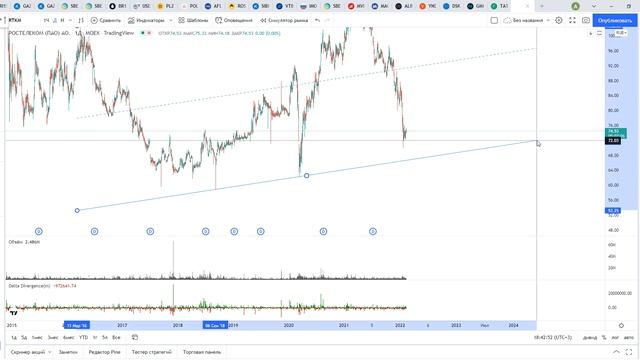Expand the indicators favorites dropdown arrow
The height and width of the screenshot is (360, 640).
[x=171, y=20]
